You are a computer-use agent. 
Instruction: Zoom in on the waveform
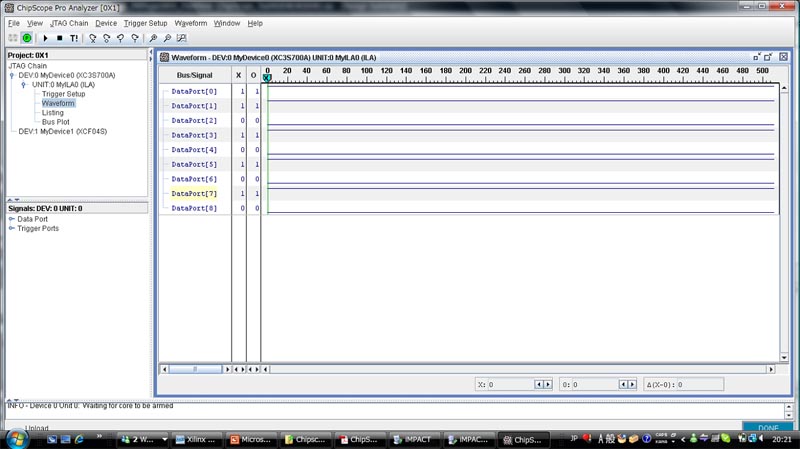point(153,38)
